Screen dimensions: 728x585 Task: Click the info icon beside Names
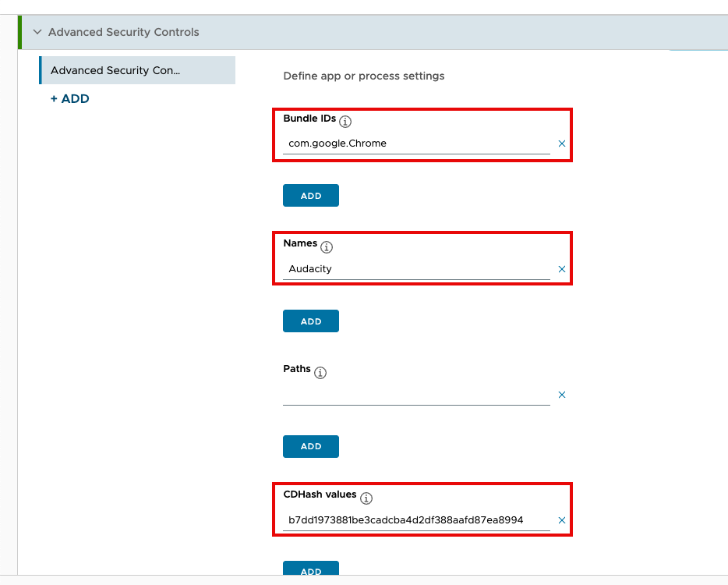pos(327,246)
